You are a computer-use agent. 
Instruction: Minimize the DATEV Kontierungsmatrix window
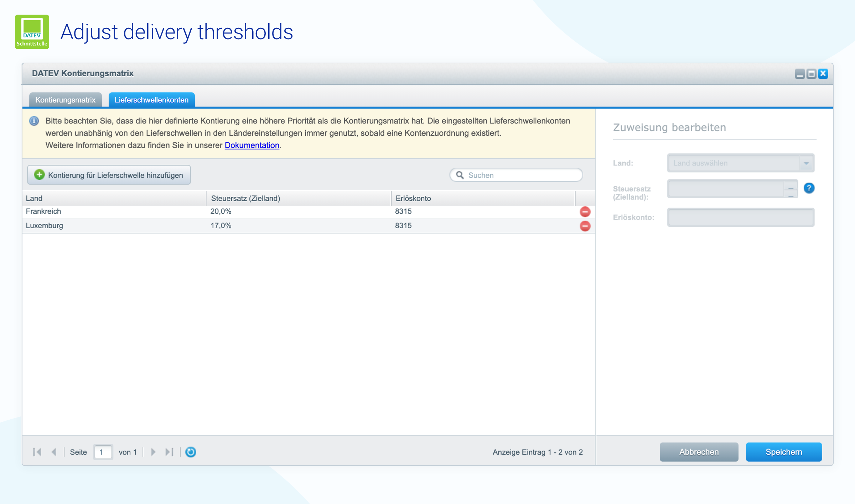tap(800, 74)
